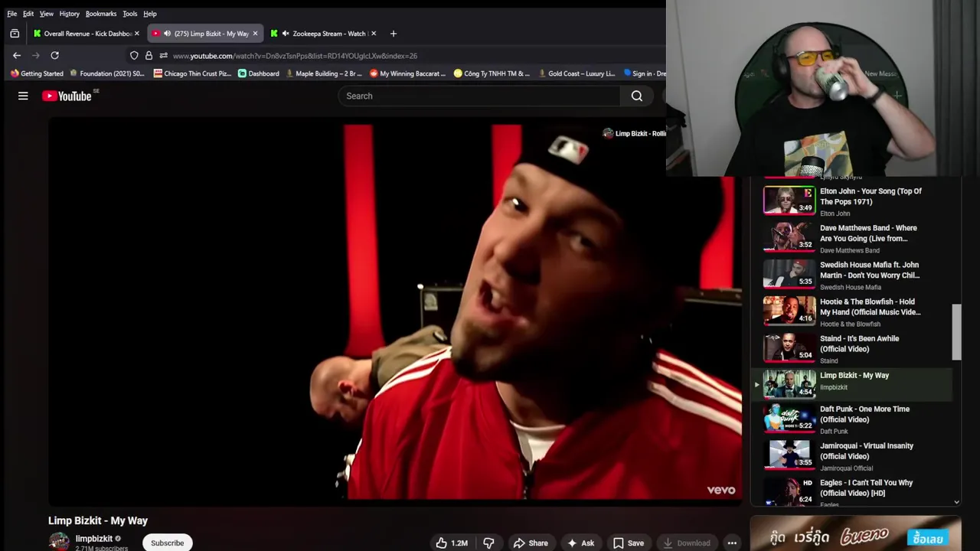This screenshot has width=980, height=551.
Task: Play Elton John Your Song thumbnail
Action: click(789, 201)
